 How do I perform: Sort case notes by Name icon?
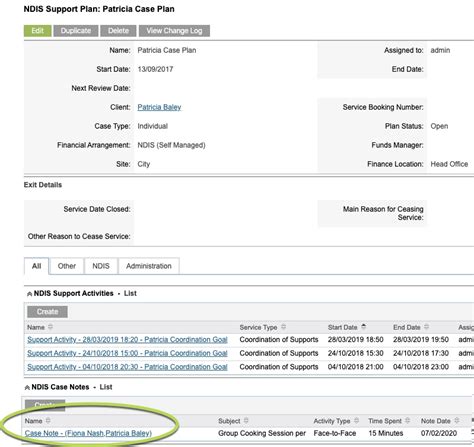click(48, 421)
